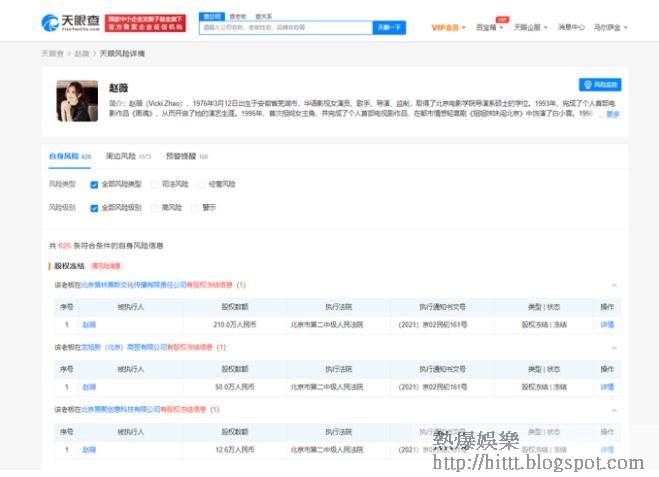Screen dimensions: 659x477
Task: Click the 12.6万人民币 amount cell
Action: 235,450
